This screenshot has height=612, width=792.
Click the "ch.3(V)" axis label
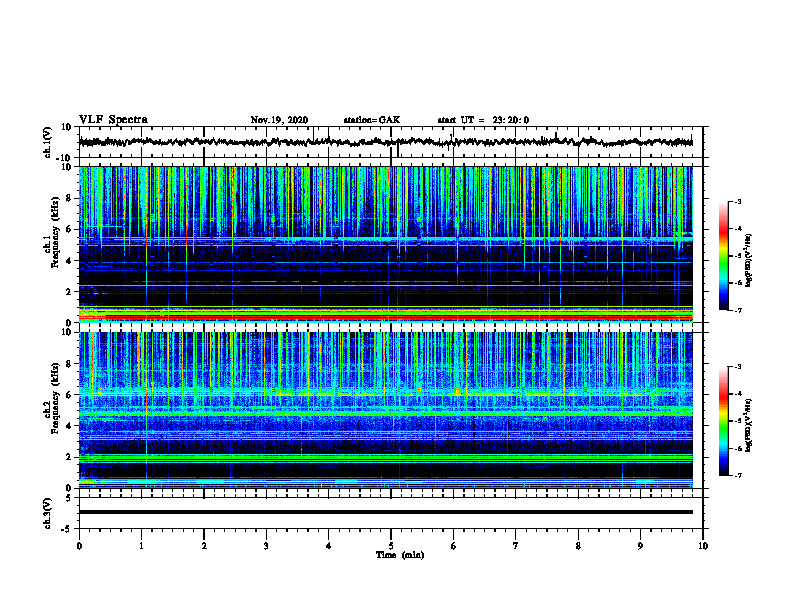tap(48, 513)
